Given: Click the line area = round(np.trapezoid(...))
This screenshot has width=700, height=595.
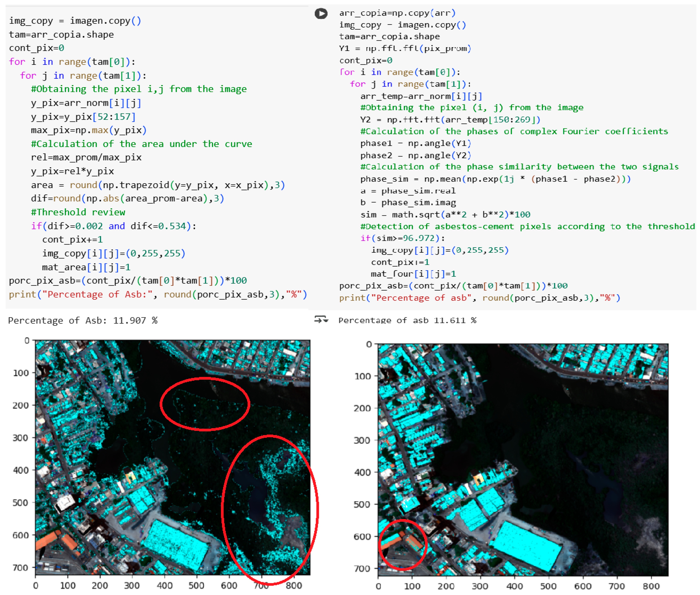Looking at the screenshot, I should (x=158, y=185).
